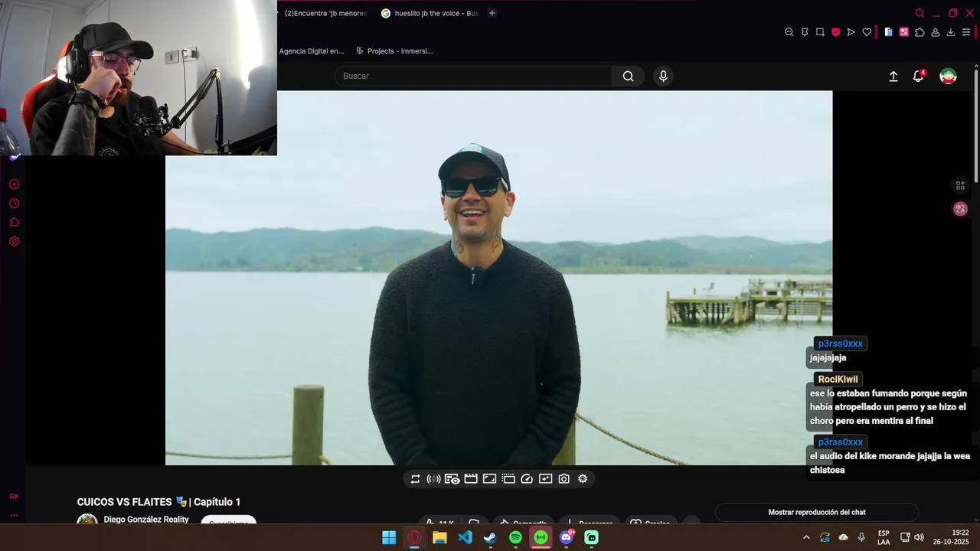This screenshot has height=551, width=980.
Task: Open the user avatar account menu
Action: coord(948,77)
